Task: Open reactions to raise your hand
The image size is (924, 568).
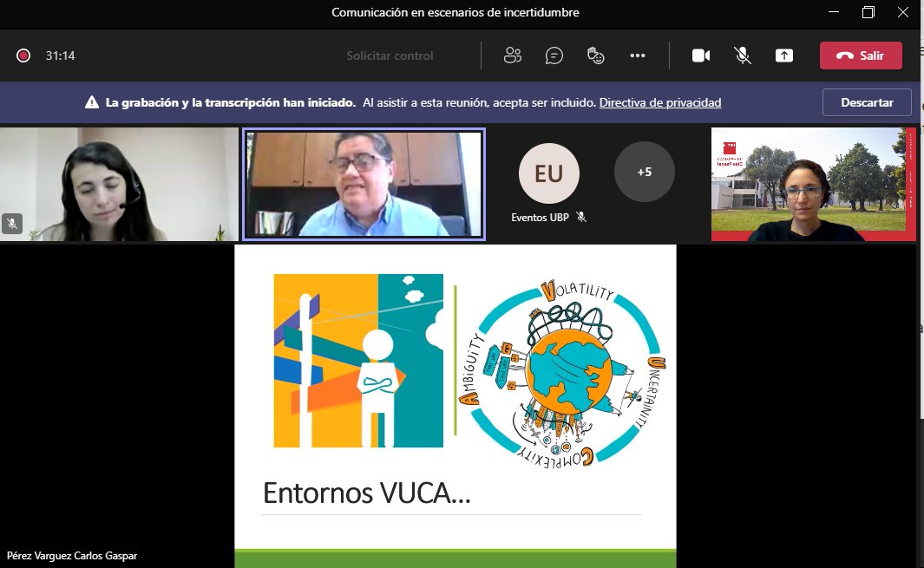Action: 595,55
